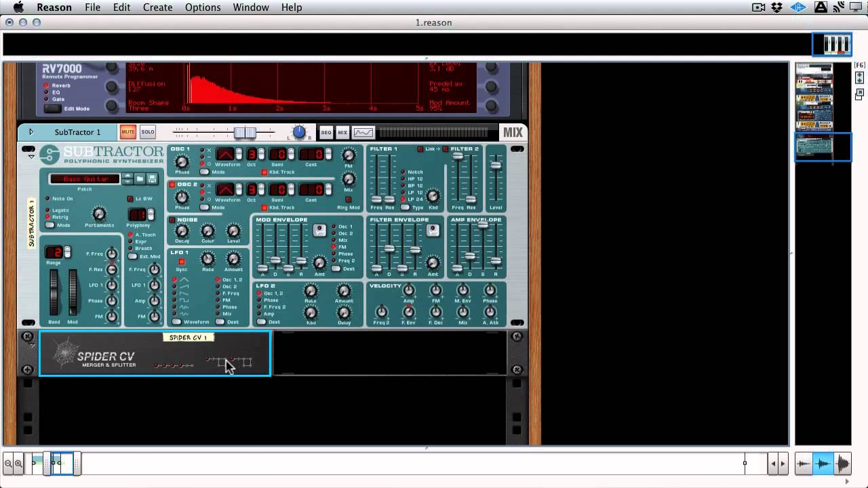Toggle OSC 2 Kbd. Track
The width and height of the screenshot is (868, 488).
tap(264, 207)
